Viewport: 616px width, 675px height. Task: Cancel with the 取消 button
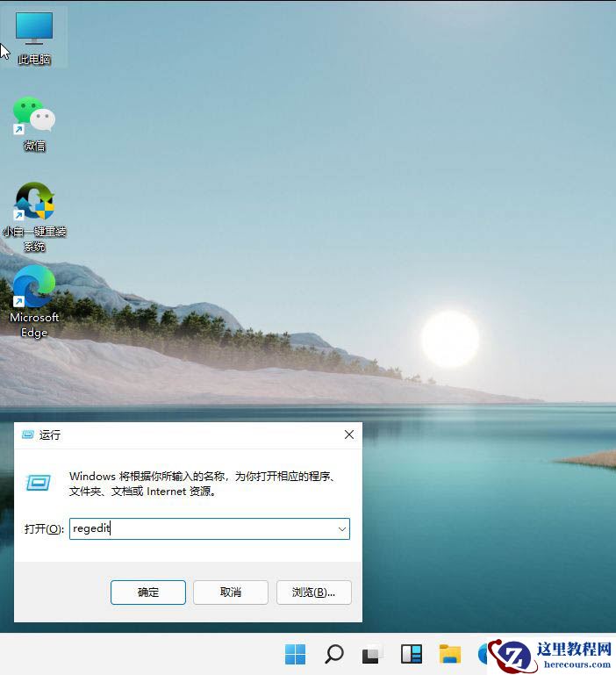tap(231, 592)
